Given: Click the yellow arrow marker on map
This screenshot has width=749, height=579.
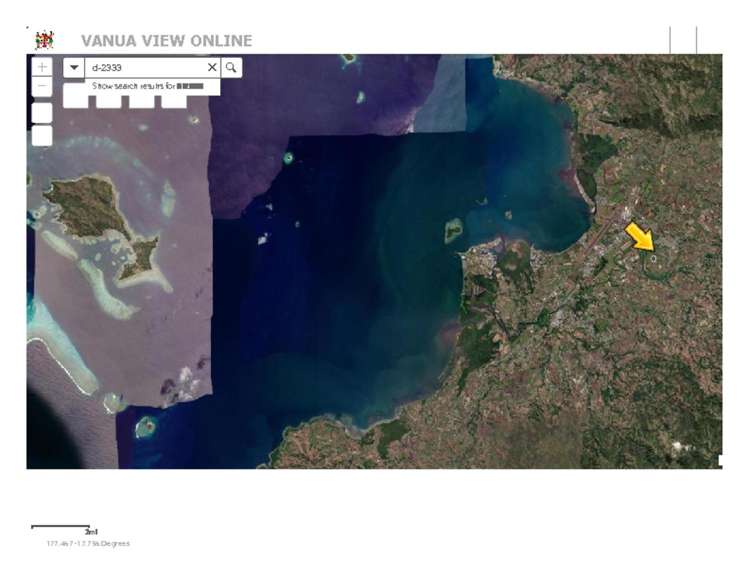Looking at the screenshot, I should tap(639, 238).
